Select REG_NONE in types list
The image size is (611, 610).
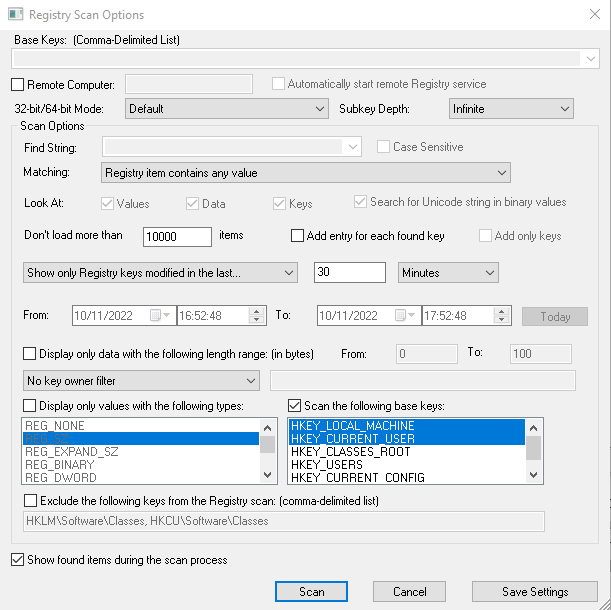(141, 426)
